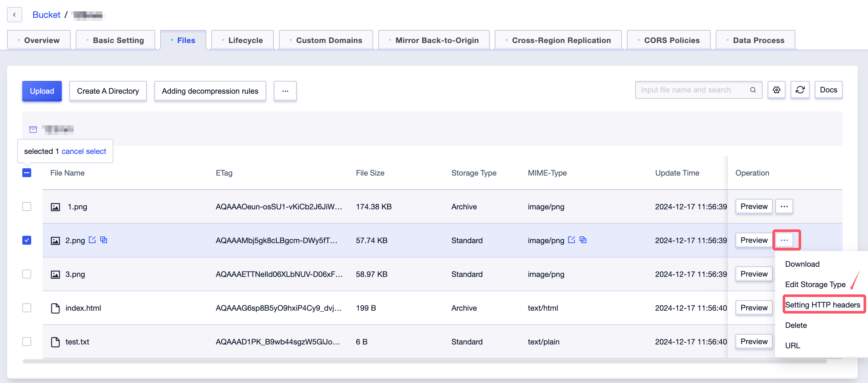The image size is (868, 383).
Task: Choose Download from the dropdown menu
Action: 802,264
